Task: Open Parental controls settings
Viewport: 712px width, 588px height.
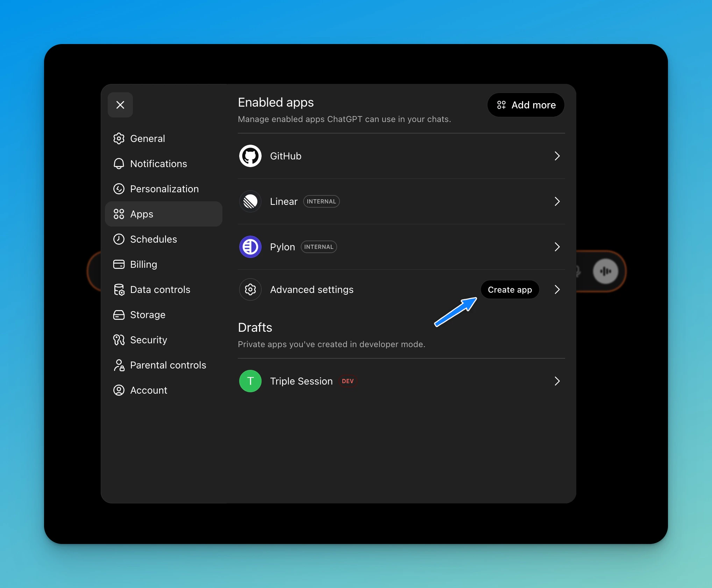Action: (163, 365)
